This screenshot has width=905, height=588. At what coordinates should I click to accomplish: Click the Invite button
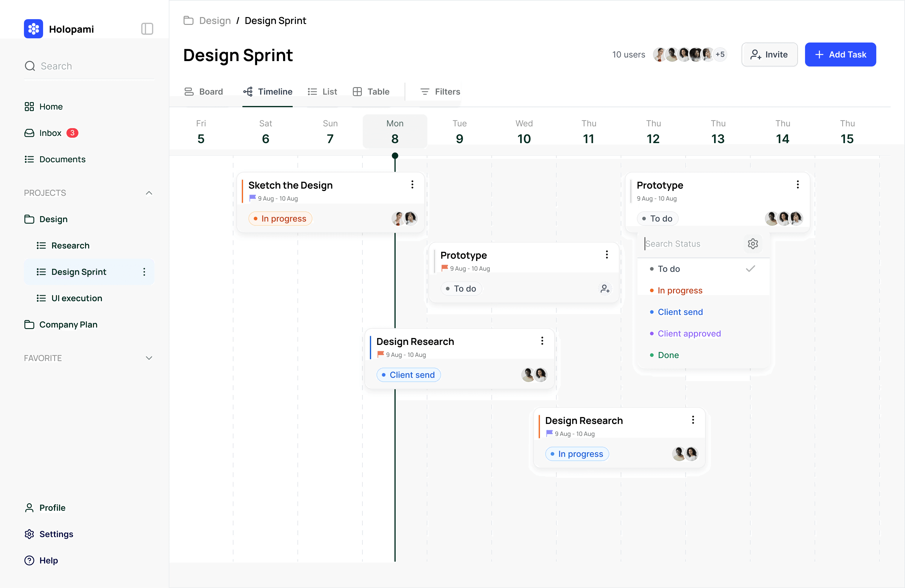(x=769, y=54)
